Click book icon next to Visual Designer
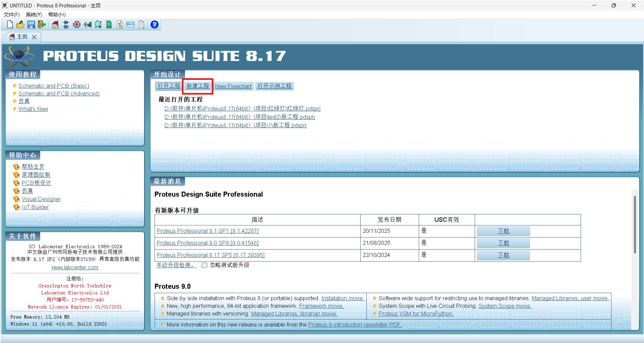This screenshot has width=644, height=343. (x=16, y=199)
